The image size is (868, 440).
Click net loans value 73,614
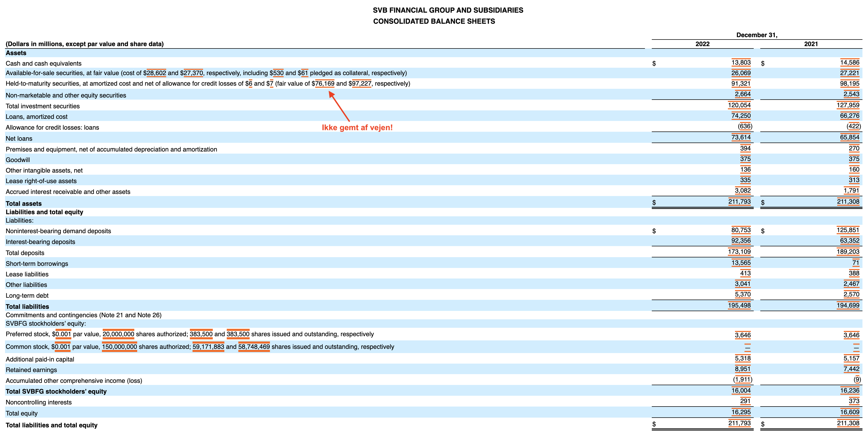pos(741,138)
